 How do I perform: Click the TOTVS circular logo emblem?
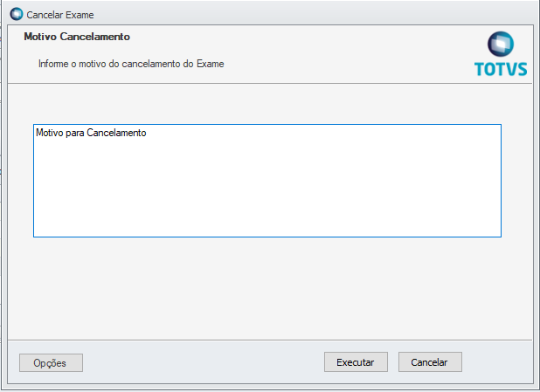click(501, 45)
